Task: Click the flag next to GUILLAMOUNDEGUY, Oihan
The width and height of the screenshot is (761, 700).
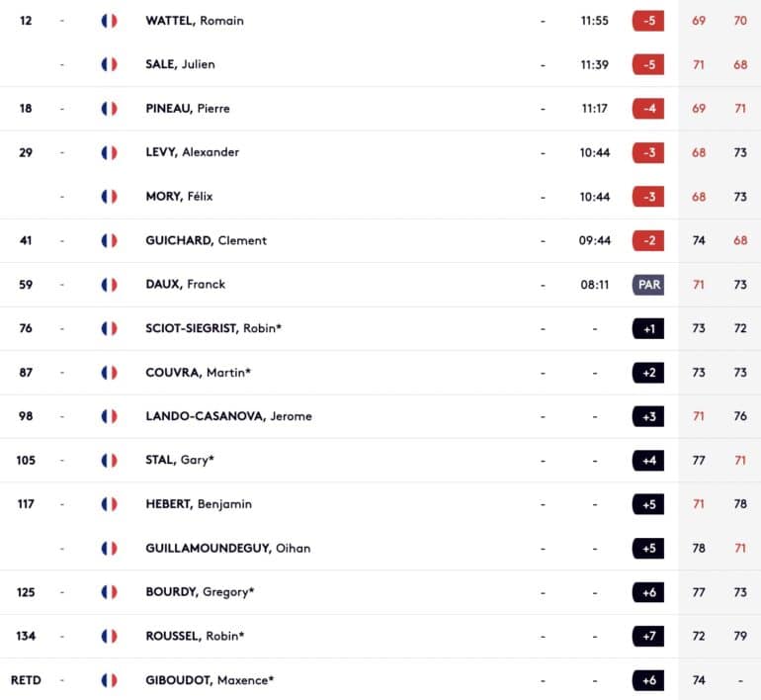Action: coord(109,549)
